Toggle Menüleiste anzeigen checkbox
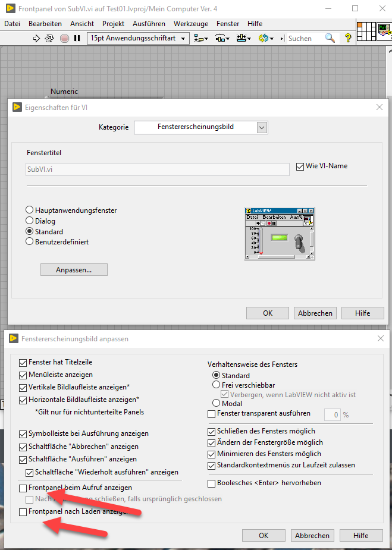This screenshot has height=550, width=392. [23, 375]
